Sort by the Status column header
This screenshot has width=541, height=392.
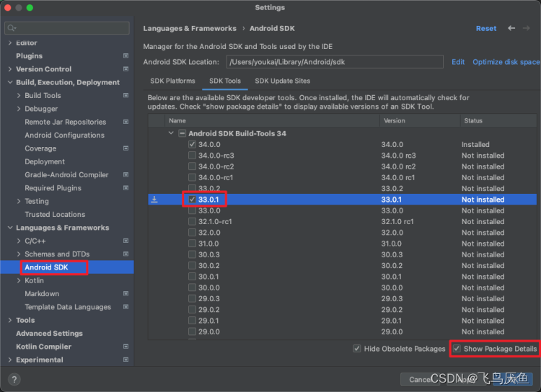pos(498,120)
